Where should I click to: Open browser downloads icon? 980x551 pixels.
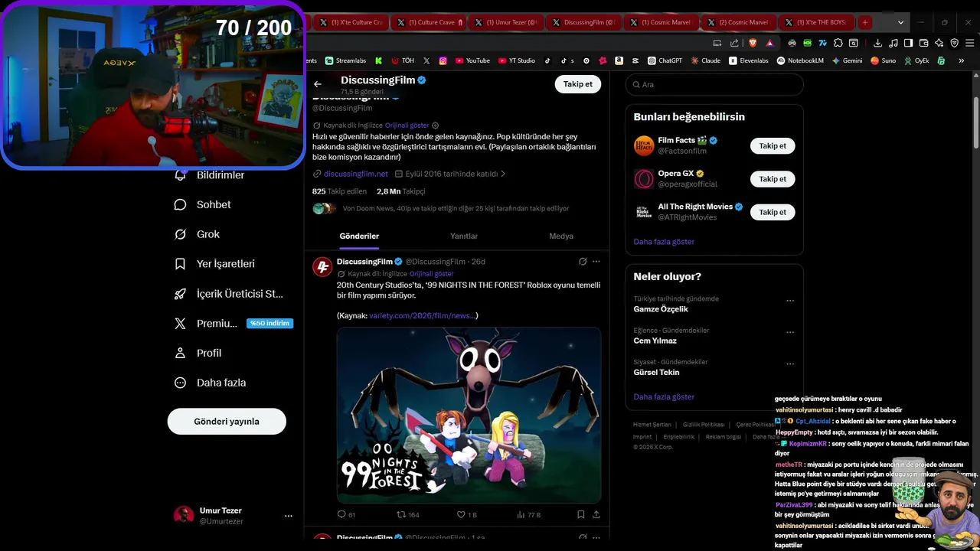click(877, 43)
